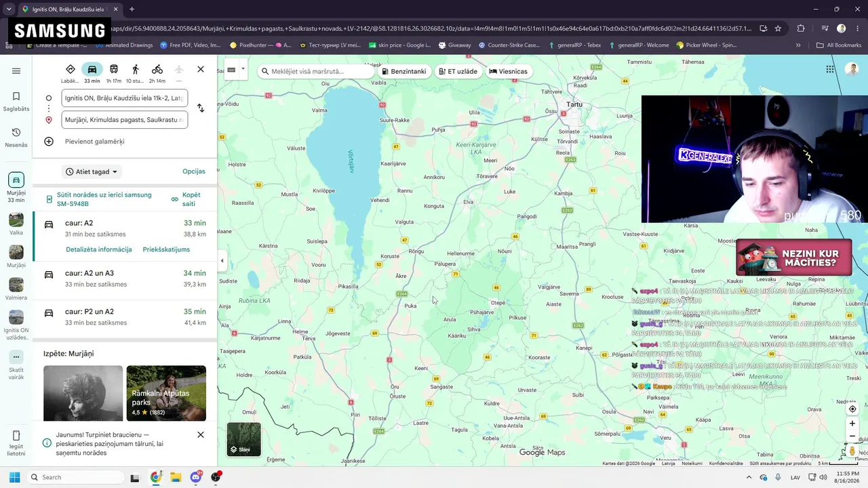Open the Atiet tagad departure time dropdown

click(x=92, y=171)
